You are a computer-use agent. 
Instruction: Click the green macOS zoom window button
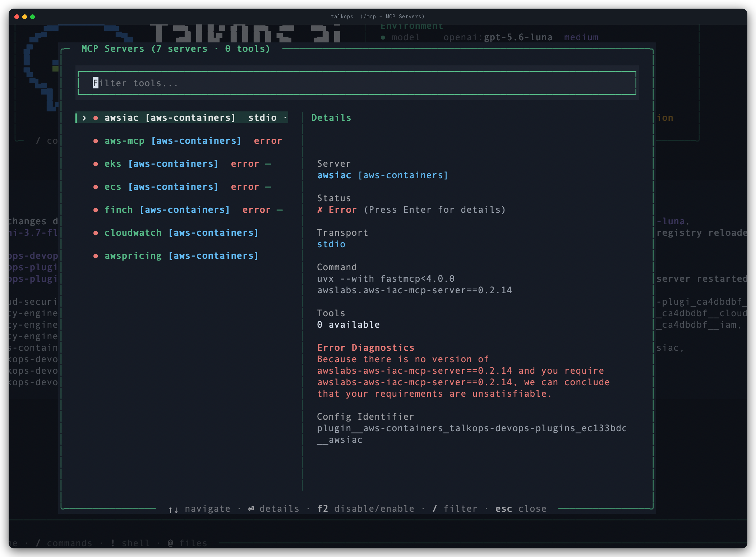click(x=33, y=17)
